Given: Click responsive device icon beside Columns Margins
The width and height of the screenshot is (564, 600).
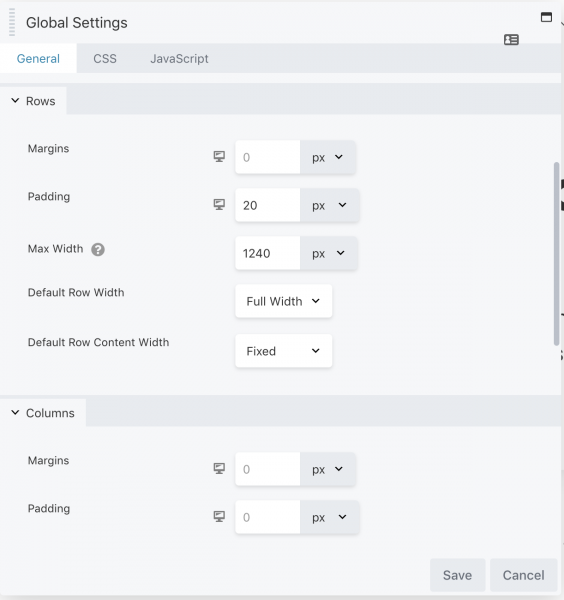Looking at the screenshot, I should 219,468.
